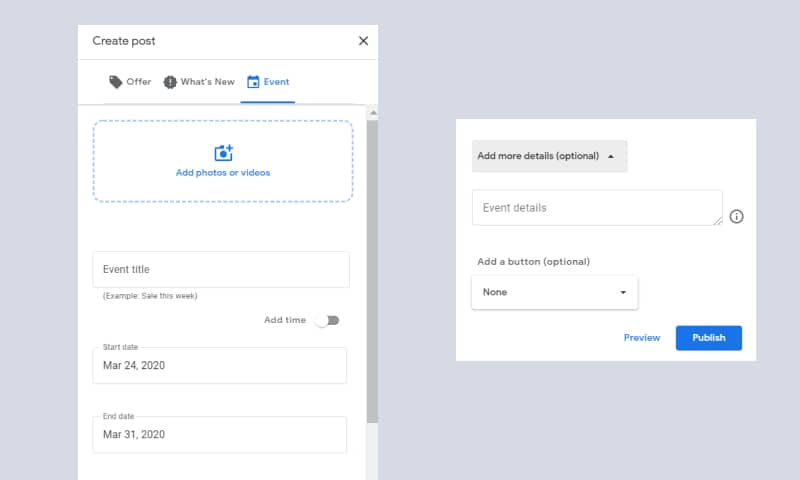800x480 pixels.
Task: Click the Offer tag icon
Action: pyautogui.click(x=116, y=82)
